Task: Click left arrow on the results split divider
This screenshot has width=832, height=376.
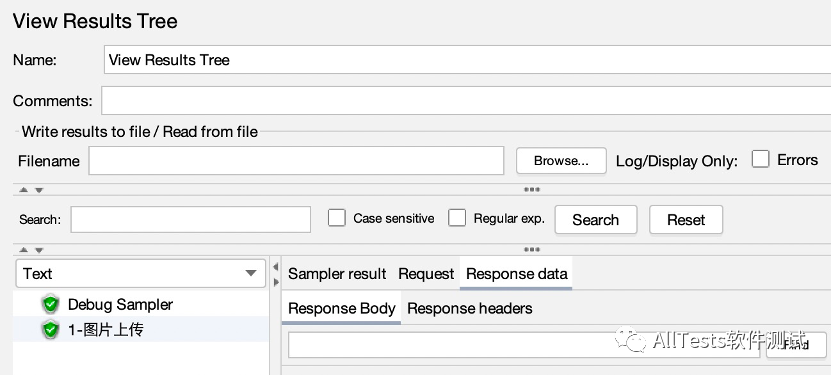Action: coord(275,266)
